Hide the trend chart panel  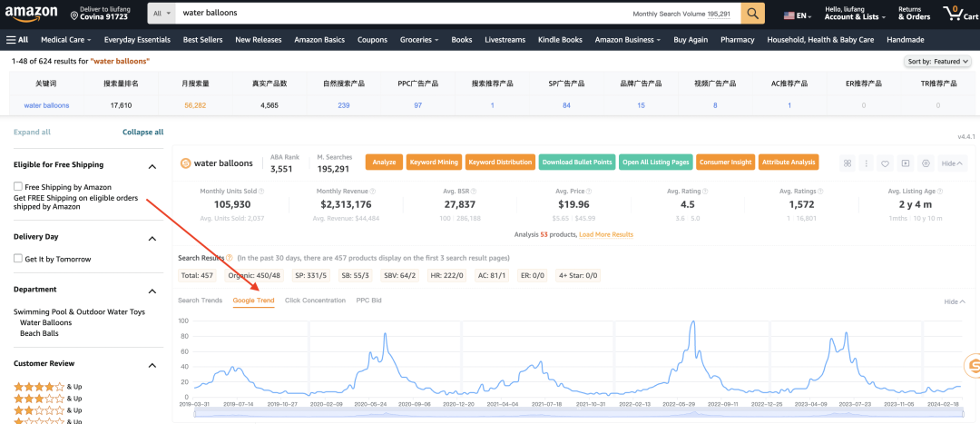coord(955,301)
